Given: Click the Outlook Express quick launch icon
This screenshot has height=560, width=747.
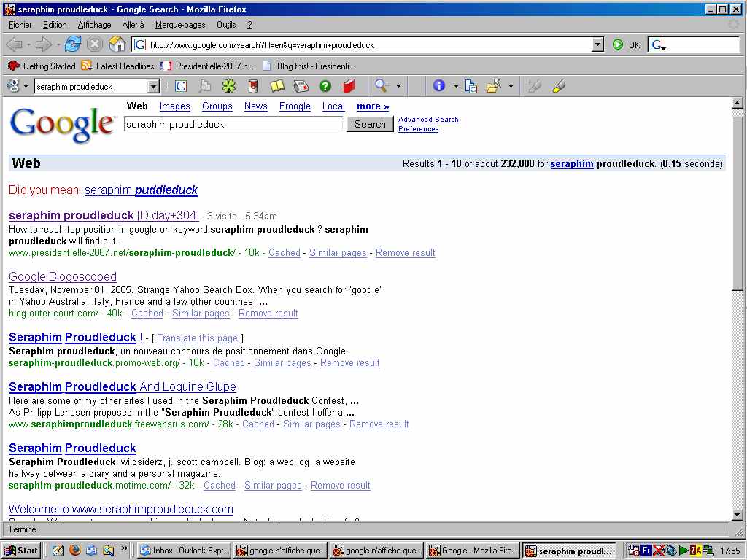Looking at the screenshot, I should (91, 550).
